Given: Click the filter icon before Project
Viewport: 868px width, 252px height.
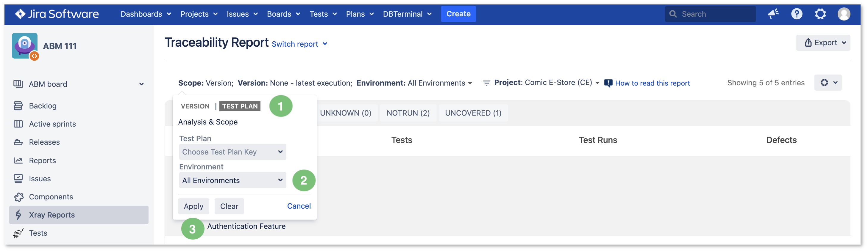Looking at the screenshot, I should point(486,83).
